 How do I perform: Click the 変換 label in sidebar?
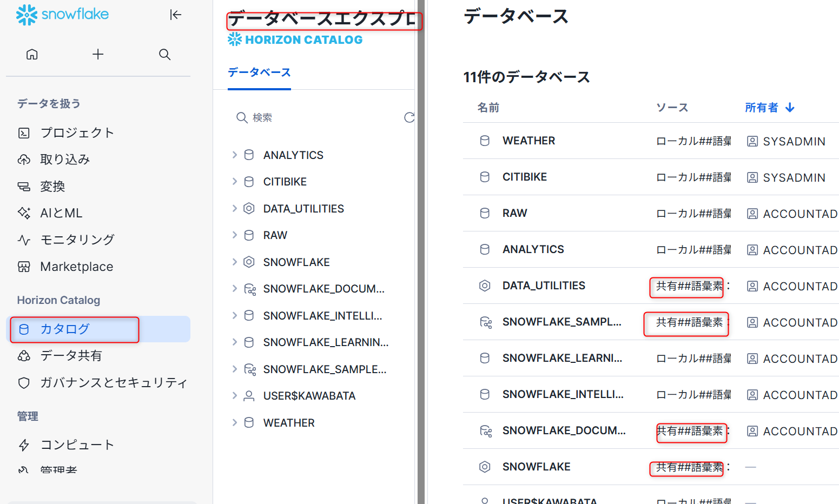[52, 187]
